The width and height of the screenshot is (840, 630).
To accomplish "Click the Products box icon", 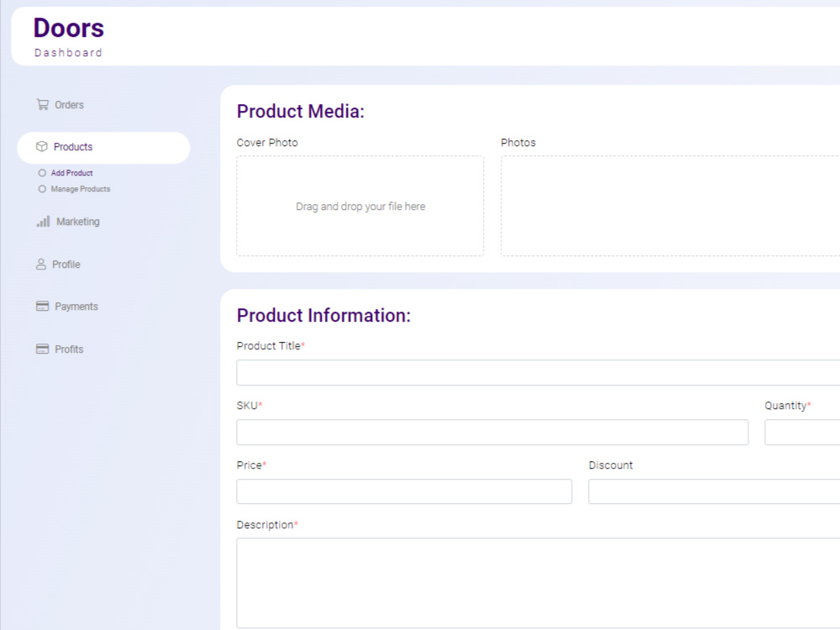I will (42, 147).
